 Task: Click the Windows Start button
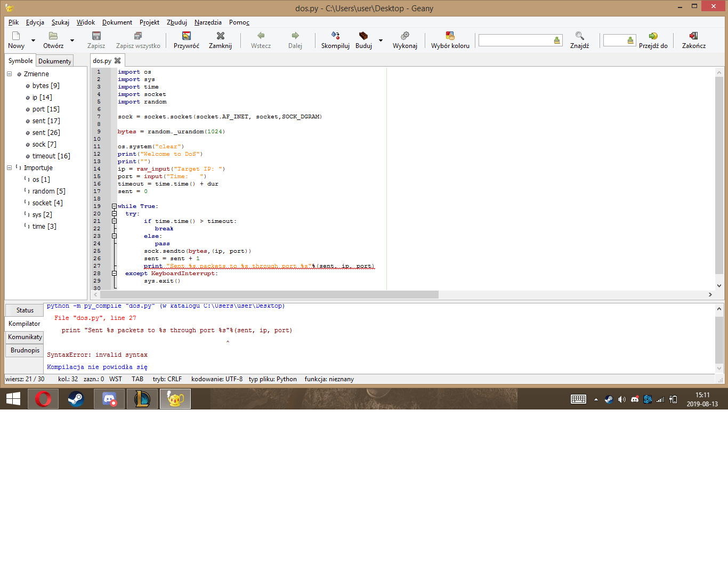[13, 399]
